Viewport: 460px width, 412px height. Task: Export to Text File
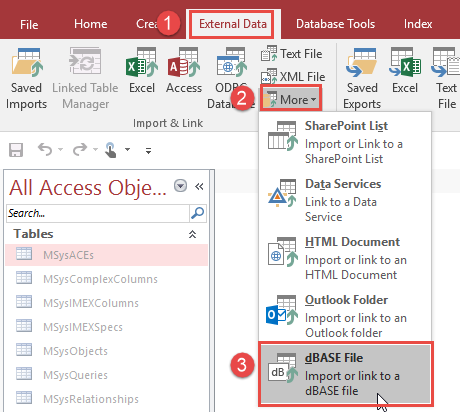pos(446,79)
